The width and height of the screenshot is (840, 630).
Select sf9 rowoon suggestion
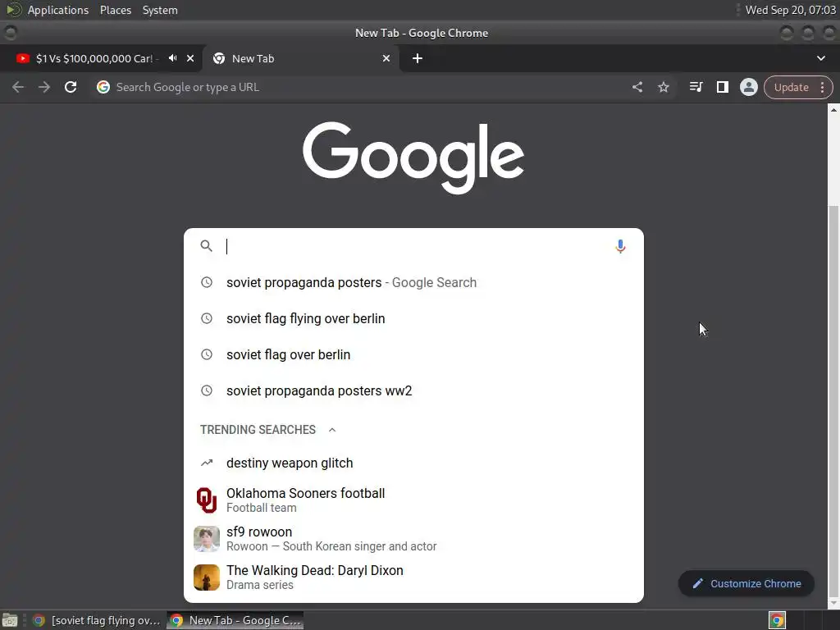(413, 538)
